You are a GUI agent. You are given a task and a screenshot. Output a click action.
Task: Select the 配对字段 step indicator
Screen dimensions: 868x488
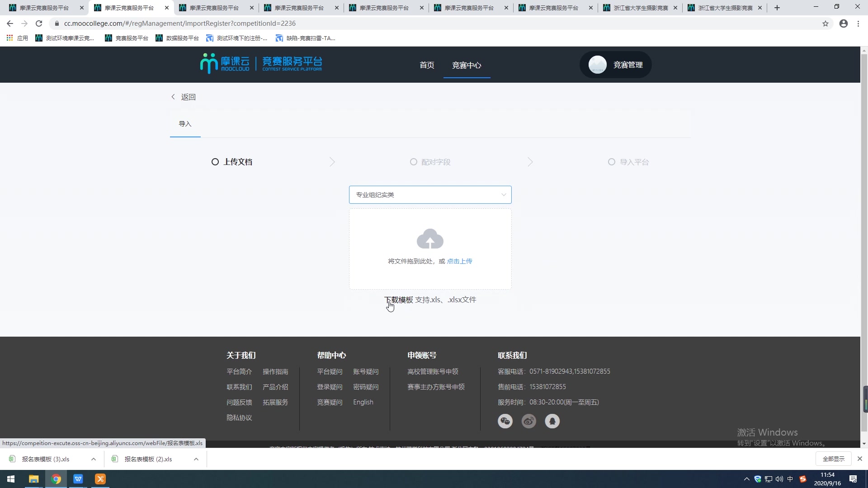430,162
